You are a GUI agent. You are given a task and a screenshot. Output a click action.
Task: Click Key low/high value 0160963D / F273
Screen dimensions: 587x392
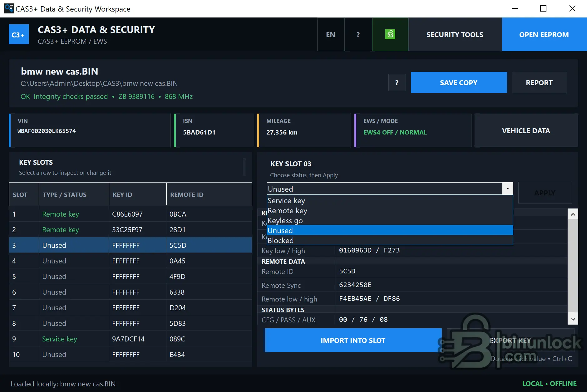369,250
